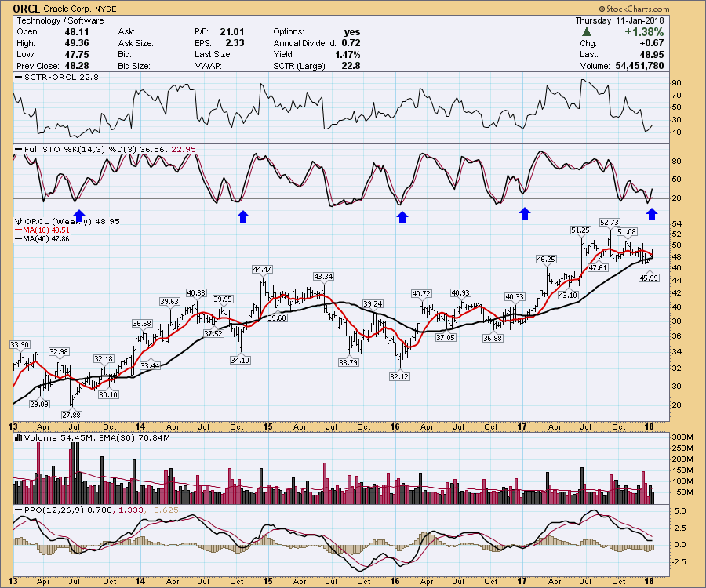Viewport: 706px width, 588px height.
Task: Click the red MA(10) 48.51 legend
Action: (42, 230)
